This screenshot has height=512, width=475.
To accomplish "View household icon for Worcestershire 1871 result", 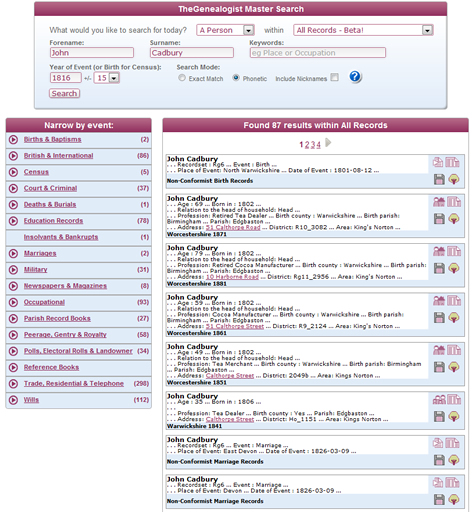I will click(x=439, y=202).
